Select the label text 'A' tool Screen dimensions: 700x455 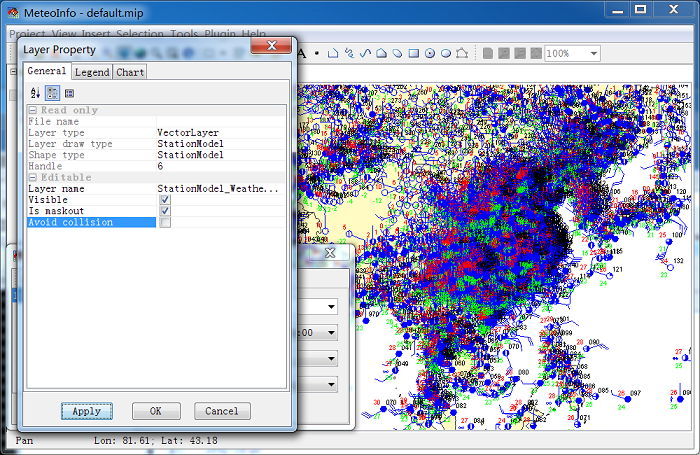(302, 53)
